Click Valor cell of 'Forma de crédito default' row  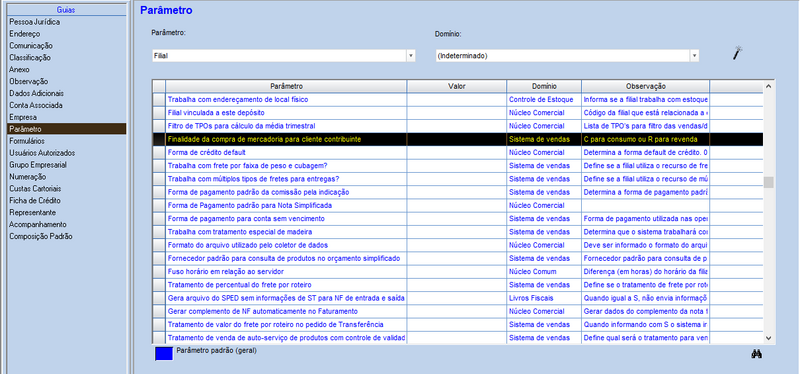tap(457, 153)
